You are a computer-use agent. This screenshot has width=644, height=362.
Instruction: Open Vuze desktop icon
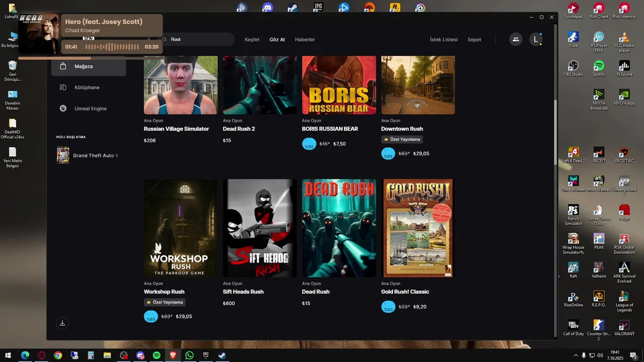point(574,40)
